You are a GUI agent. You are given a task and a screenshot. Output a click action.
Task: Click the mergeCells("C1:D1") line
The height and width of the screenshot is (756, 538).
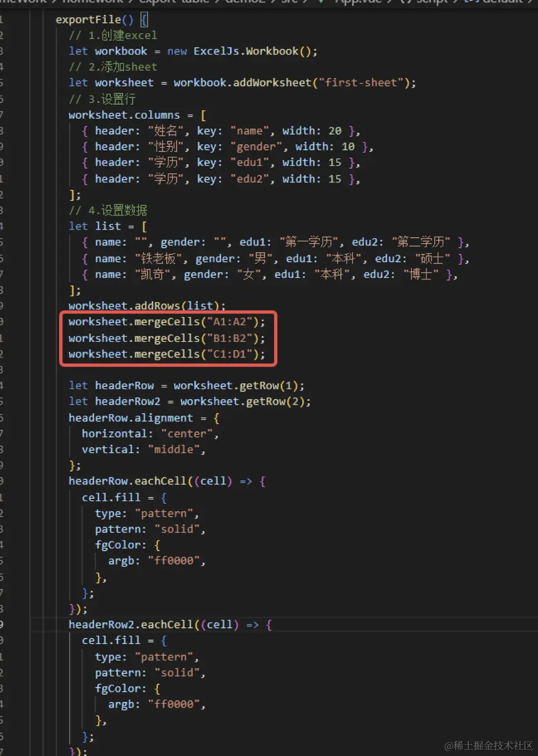click(167, 354)
